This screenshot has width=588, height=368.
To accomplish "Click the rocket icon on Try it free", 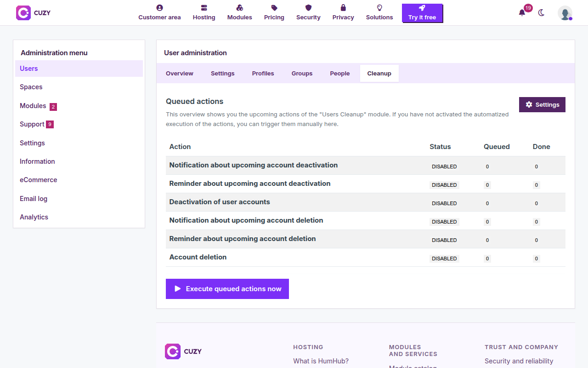I will (422, 8).
